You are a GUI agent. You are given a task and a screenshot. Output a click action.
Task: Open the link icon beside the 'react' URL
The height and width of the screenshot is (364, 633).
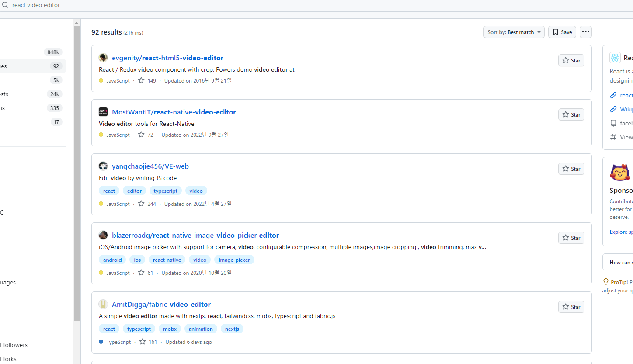pos(613,95)
